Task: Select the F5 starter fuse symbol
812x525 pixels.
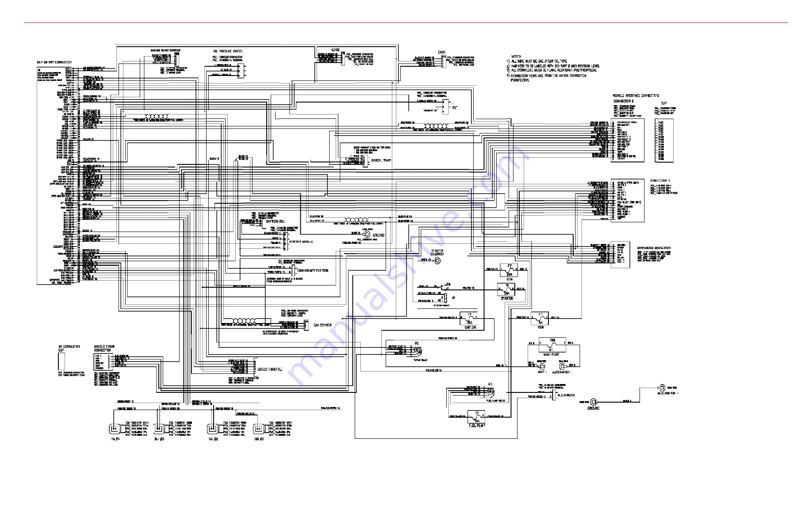Action: [506, 290]
